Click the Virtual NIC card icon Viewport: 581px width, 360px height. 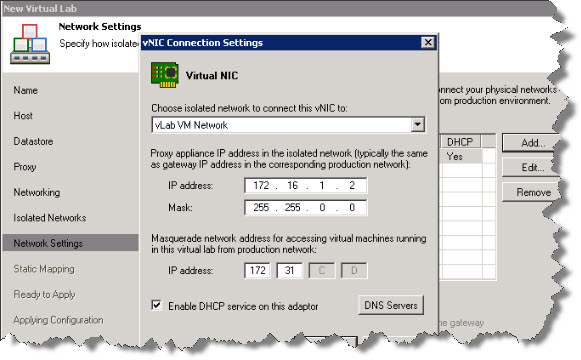pyautogui.click(x=165, y=75)
